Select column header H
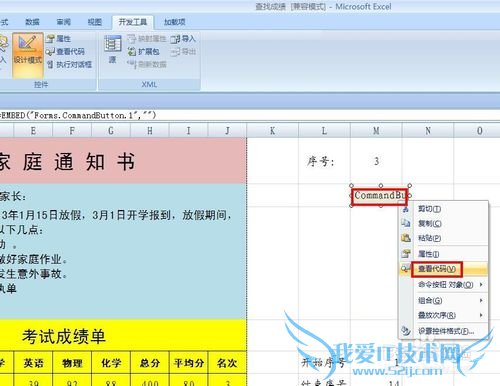Image resolution: width=500 pixels, height=386 pixels. [x=150, y=131]
